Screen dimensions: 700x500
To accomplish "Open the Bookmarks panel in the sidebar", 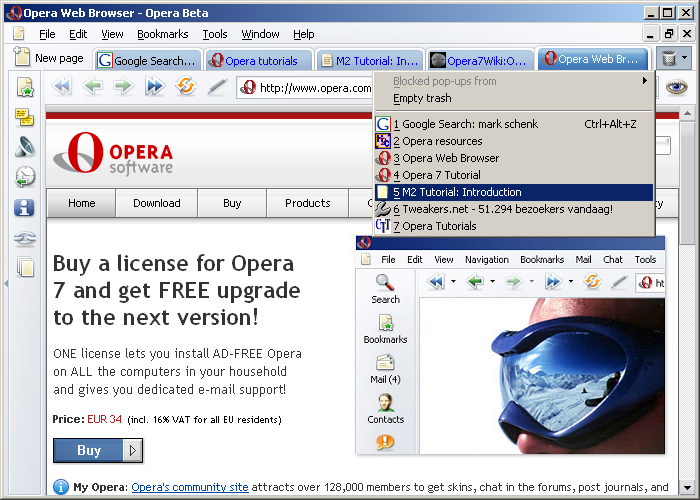I will coord(25,87).
